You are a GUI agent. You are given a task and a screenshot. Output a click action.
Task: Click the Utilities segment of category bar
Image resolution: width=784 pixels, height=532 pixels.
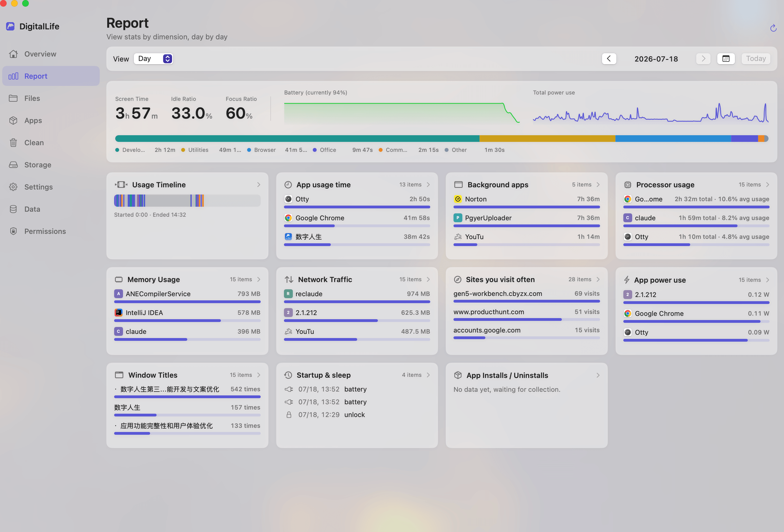(547, 138)
